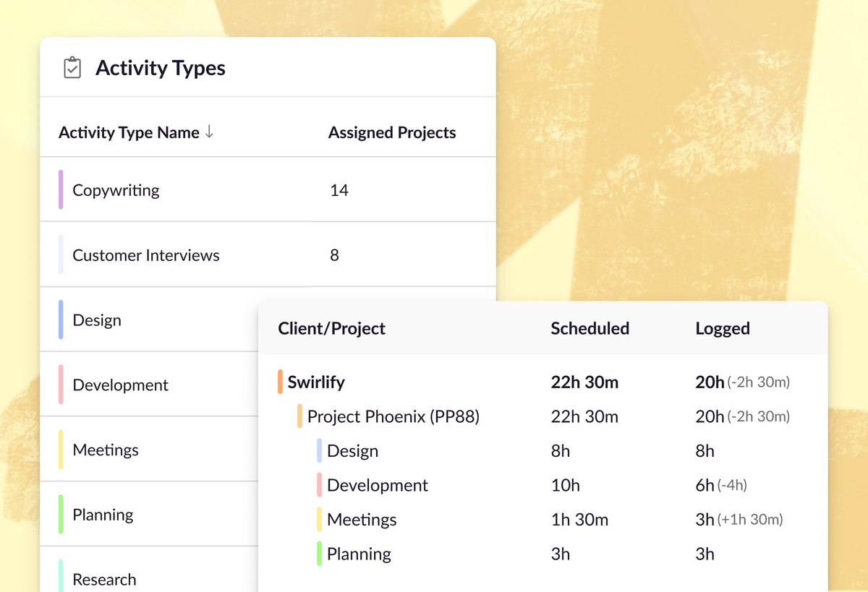
Task: Click the (+1h 30m) difference for Meetings
Action: 750,520
